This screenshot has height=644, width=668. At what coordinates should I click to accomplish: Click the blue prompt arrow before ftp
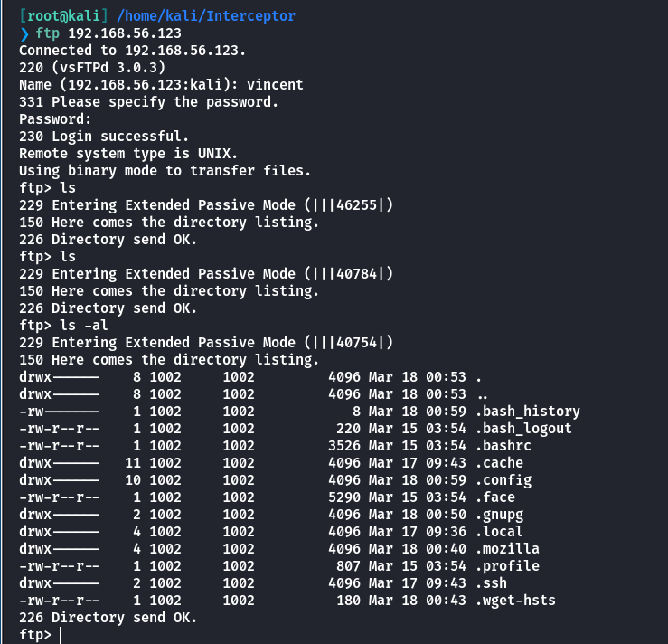tap(24, 33)
